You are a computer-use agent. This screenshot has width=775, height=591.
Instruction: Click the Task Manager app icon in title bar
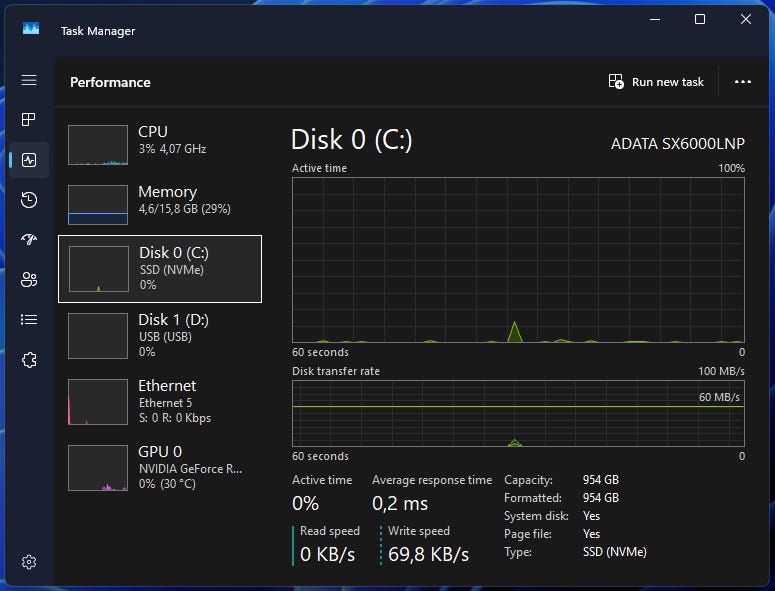[31, 29]
